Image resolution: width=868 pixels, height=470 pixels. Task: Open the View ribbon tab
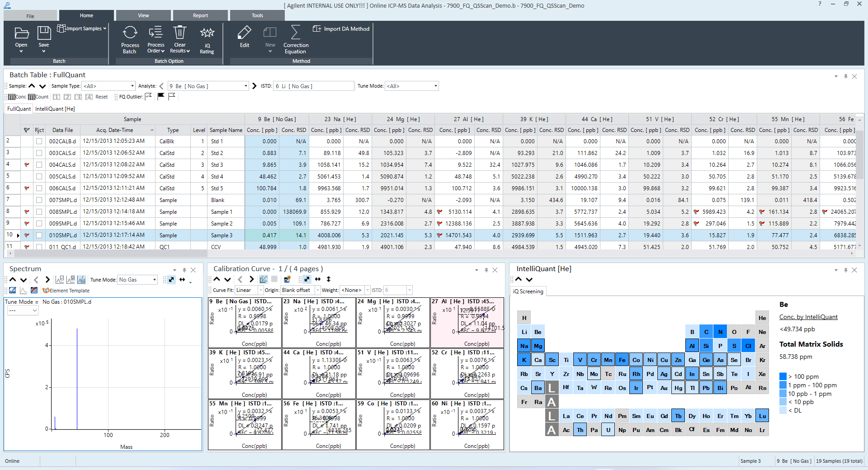(143, 15)
